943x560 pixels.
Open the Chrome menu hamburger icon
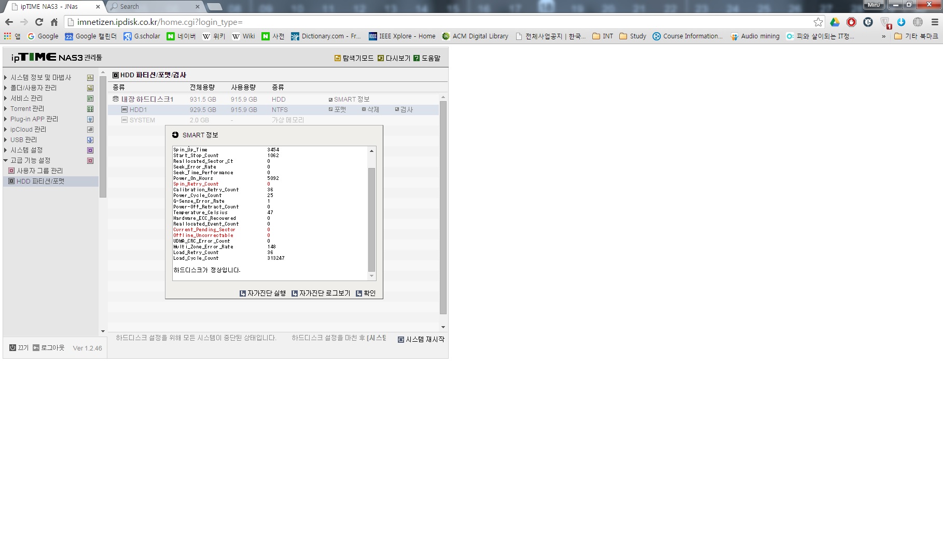pos(935,22)
